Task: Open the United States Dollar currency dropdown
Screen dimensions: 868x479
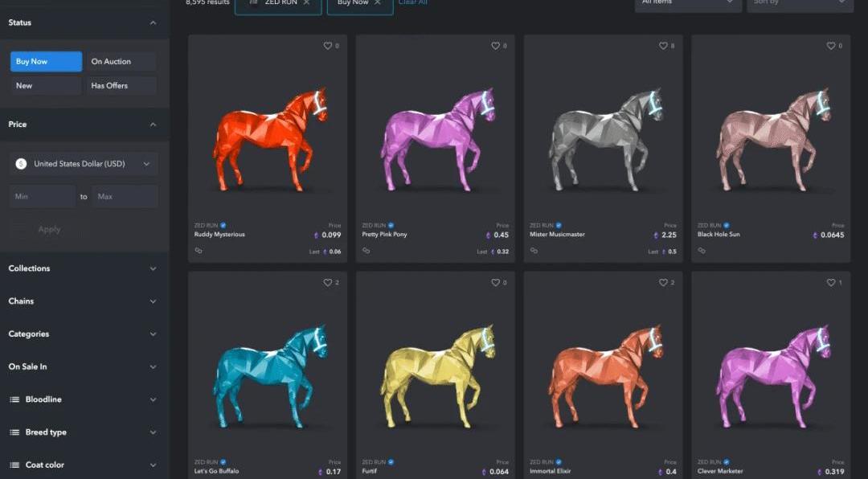Action: (84, 164)
